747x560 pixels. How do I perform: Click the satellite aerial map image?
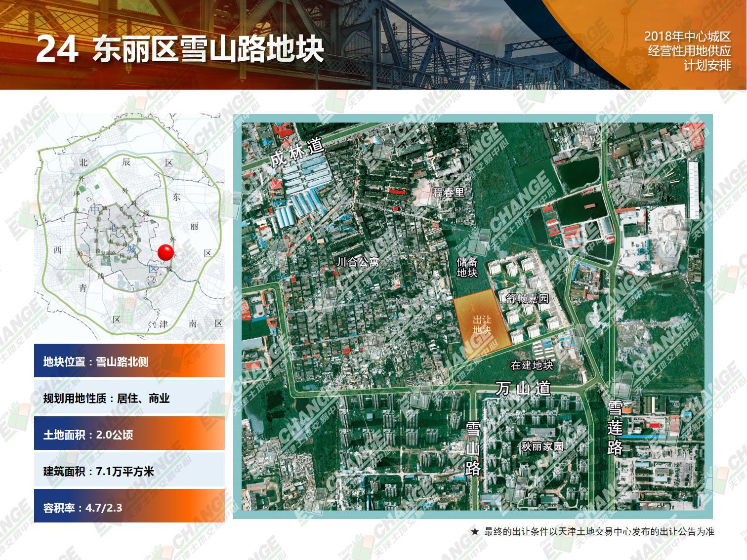pyautogui.click(x=473, y=317)
